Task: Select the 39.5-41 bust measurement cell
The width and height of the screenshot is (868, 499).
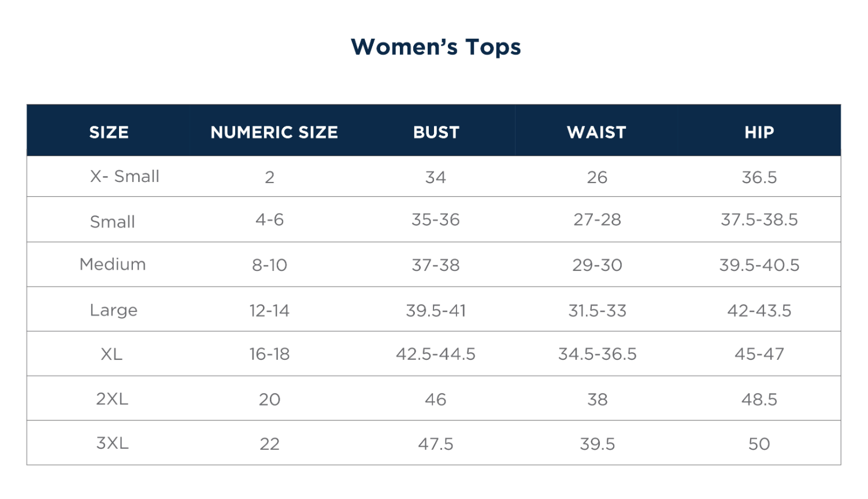Action: point(436,311)
